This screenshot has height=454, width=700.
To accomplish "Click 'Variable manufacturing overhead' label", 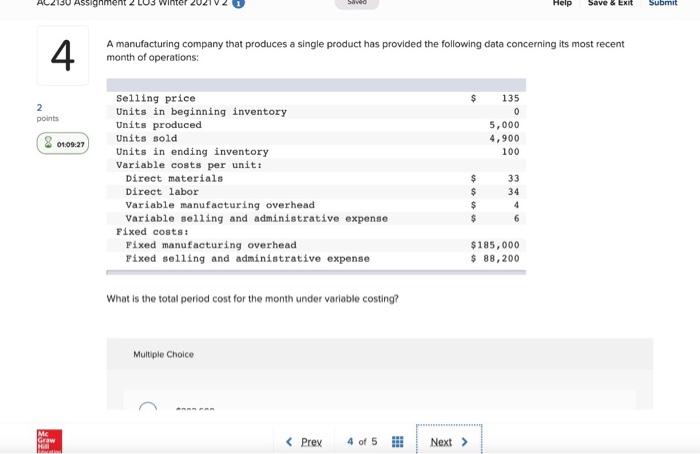I will click(220, 205).
